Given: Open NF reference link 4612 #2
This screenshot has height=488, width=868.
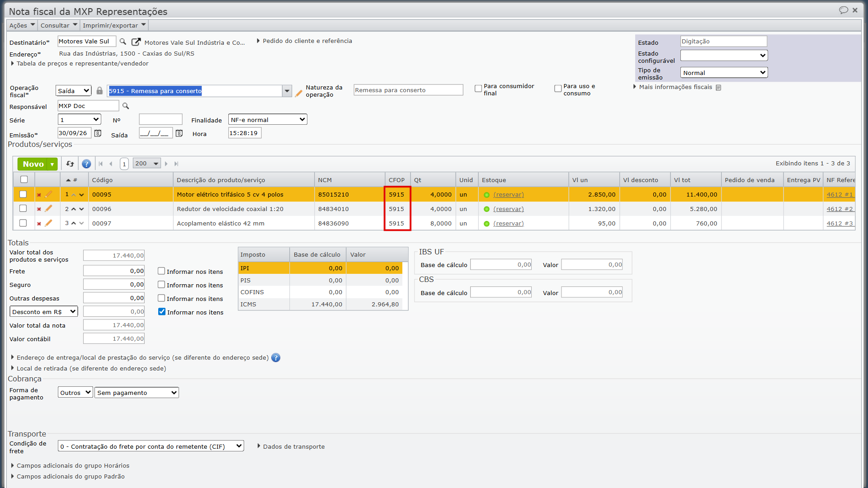Looking at the screenshot, I should click(x=840, y=209).
